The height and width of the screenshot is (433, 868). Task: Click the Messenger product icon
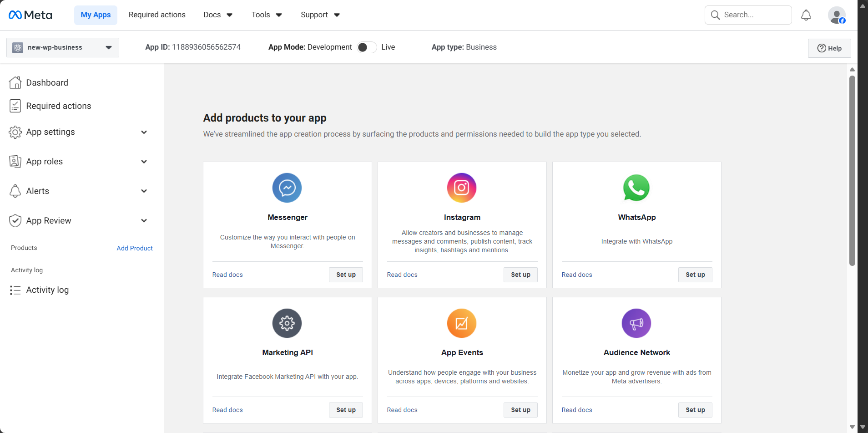point(287,188)
